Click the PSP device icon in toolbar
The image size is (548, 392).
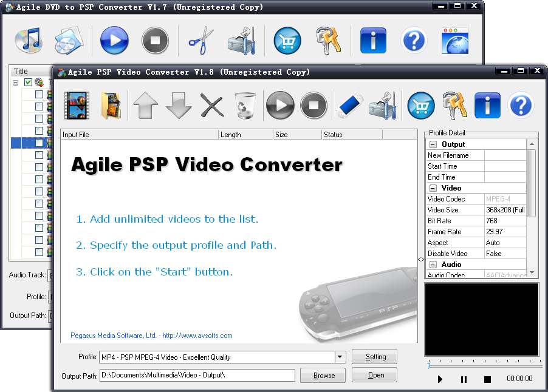(x=350, y=105)
